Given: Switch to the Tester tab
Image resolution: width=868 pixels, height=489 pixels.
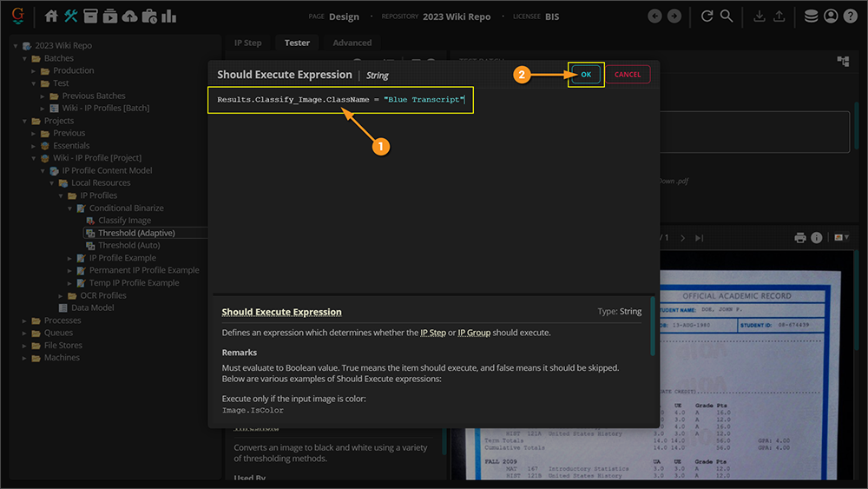Looking at the screenshot, I should pos(297,43).
